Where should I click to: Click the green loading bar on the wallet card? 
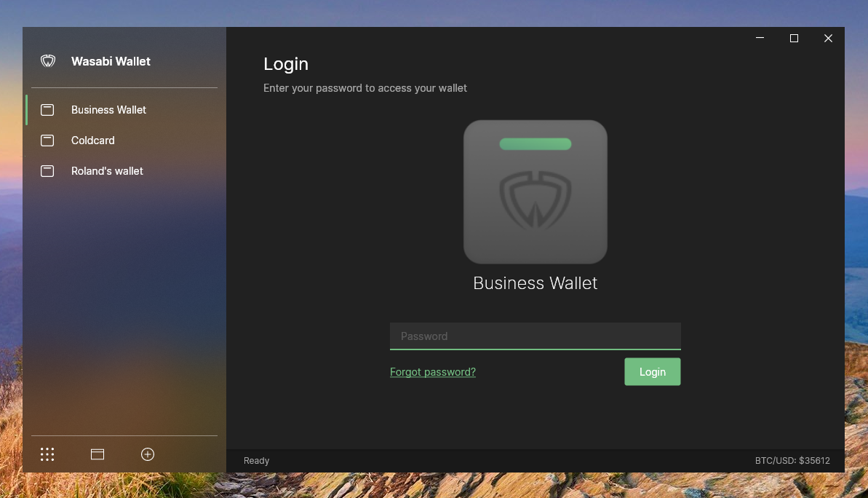coord(535,143)
